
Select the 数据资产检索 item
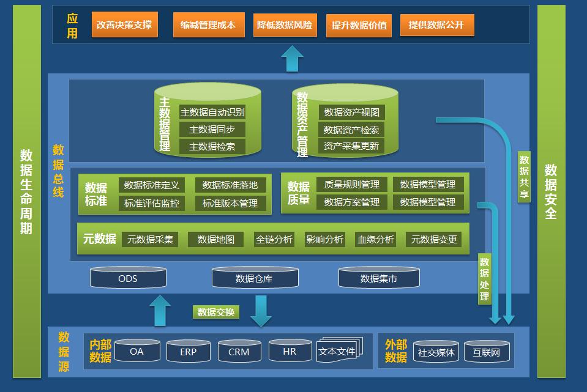(351, 130)
